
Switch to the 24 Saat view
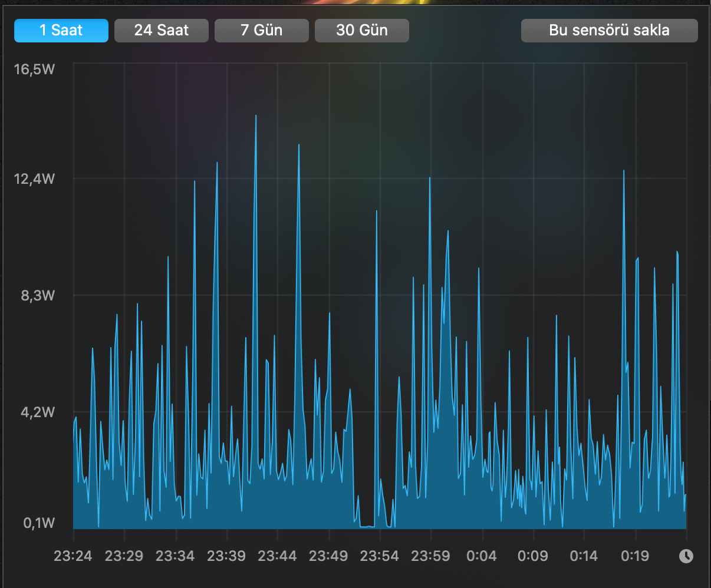(x=161, y=30)
